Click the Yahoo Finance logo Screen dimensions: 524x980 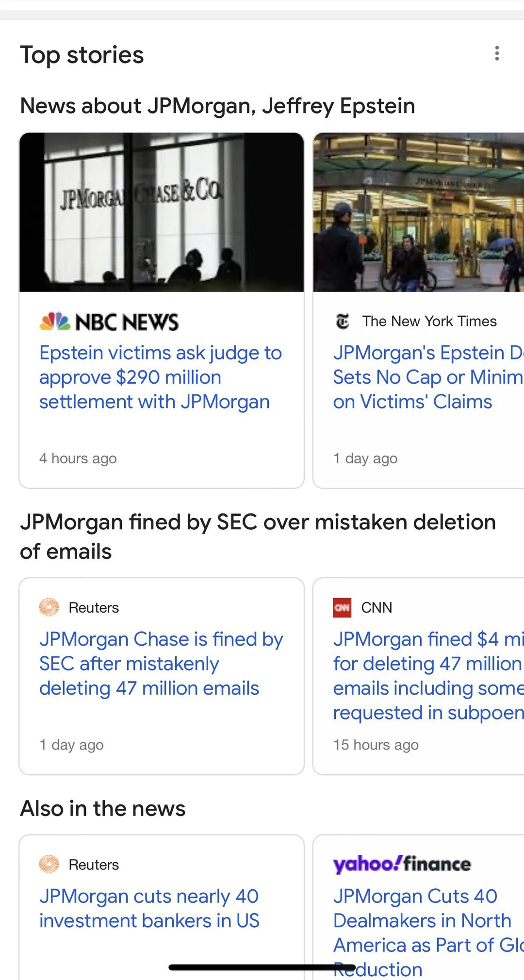coord(402,864)
